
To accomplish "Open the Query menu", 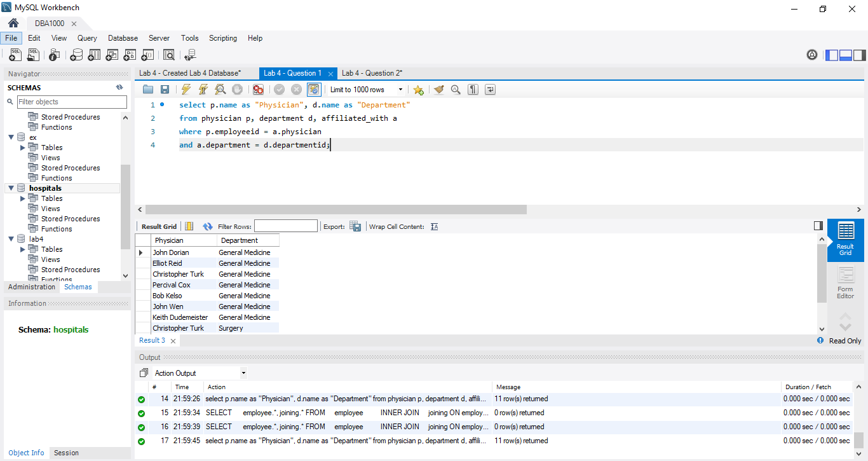I will click(x=87, y=38).
